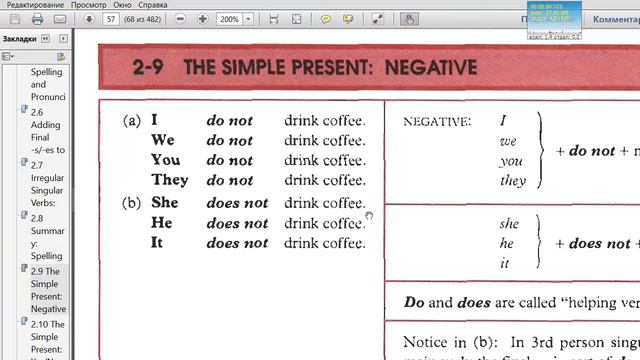Open bookmark 2.6 Adding Final -s/-es
The image size is (640, 360).
(48, 131)
